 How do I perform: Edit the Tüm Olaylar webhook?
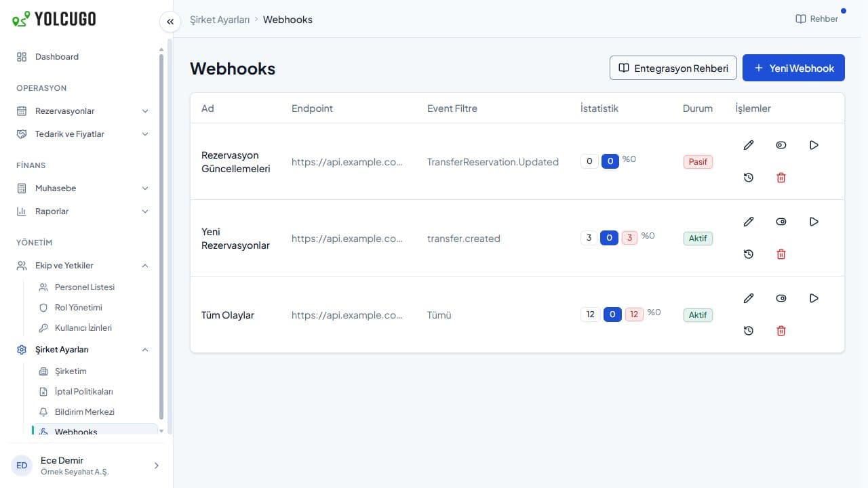coord(749,298)
